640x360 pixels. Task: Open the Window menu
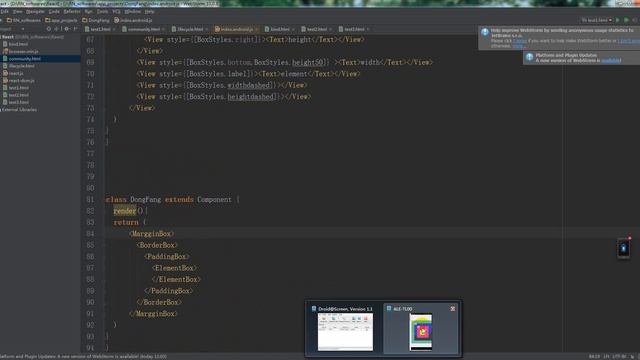tap(132, 12)
